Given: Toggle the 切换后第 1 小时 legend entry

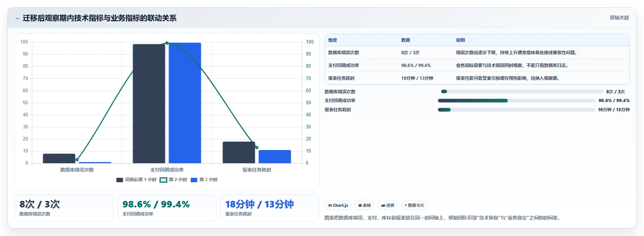Looking at the screenshot, I should point(136,180).
